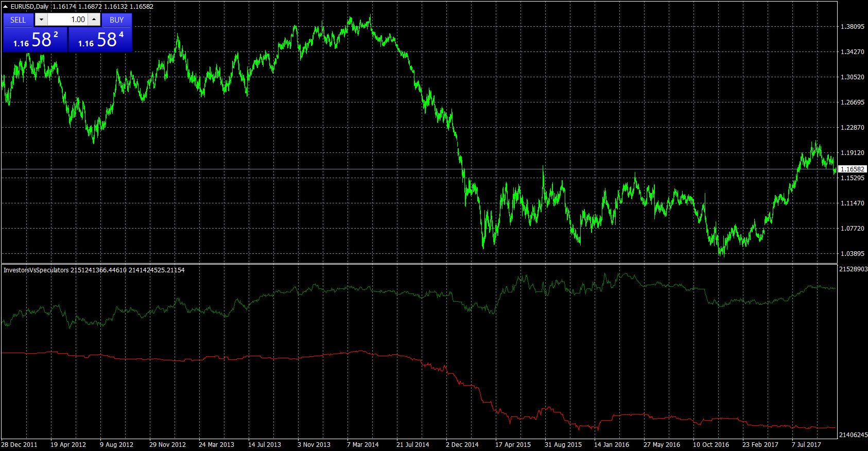This screenshot has width=868, height=451.
Task: Click the 14 Jul 2013 date label
Action: pyautogui.click(x=265, y=444)
